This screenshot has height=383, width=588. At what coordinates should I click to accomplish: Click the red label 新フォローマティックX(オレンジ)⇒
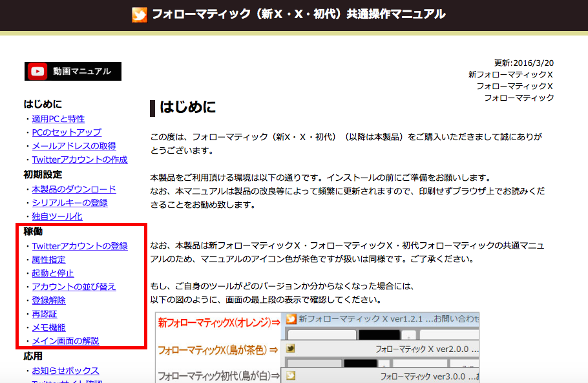(219, 322)
